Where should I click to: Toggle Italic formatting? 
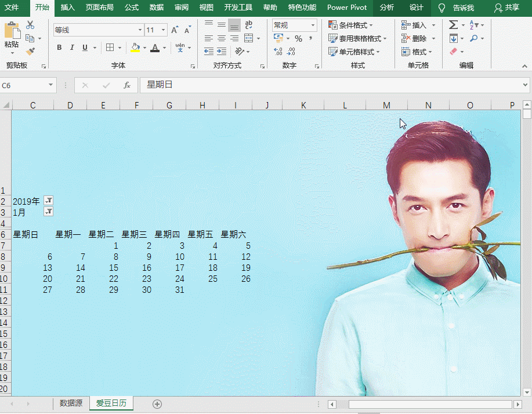pyautogui.click(x=73, y=48)
